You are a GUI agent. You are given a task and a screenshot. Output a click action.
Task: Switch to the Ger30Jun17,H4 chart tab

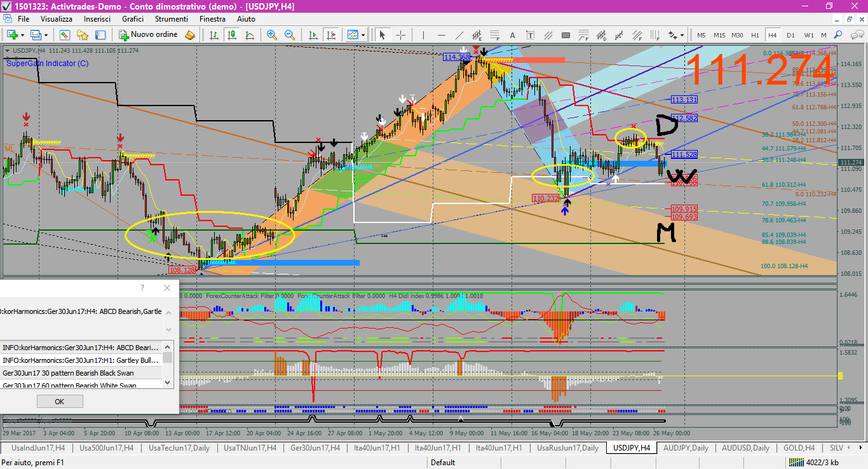[315, 448]
